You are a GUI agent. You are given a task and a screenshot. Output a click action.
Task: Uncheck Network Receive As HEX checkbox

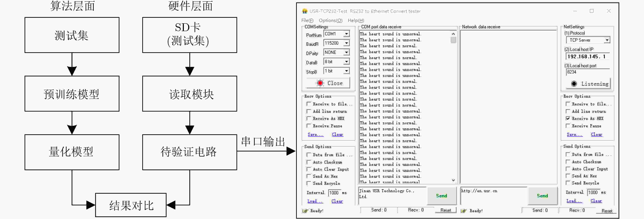point(568,118)
